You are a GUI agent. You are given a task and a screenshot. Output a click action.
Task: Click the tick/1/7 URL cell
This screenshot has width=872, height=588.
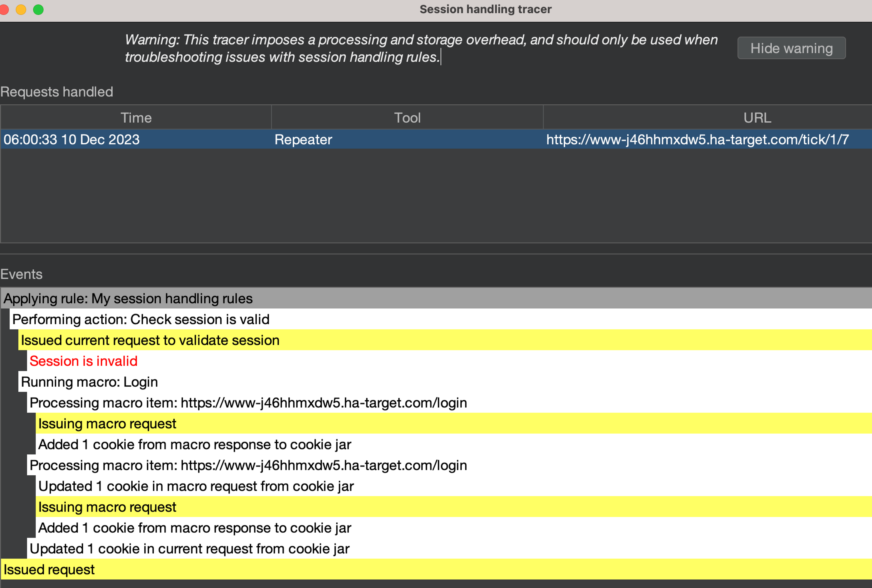[x=697, y=139]
